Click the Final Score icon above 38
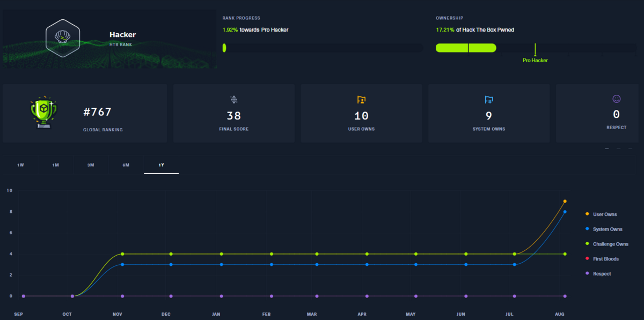 coord(233,99)
